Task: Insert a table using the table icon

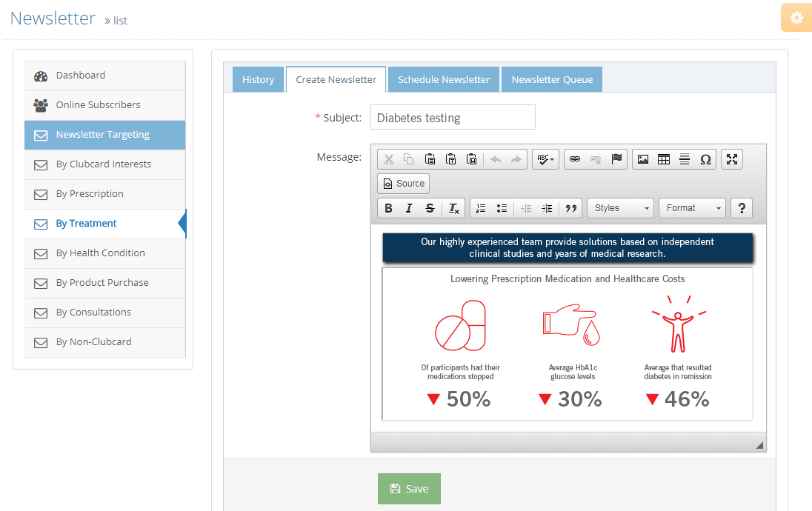Action: pyautogui.click(x=664, y=159)
